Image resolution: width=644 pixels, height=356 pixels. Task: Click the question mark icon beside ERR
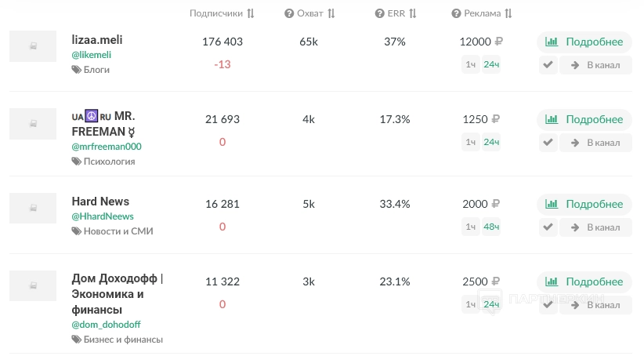(x=379, y=13)
